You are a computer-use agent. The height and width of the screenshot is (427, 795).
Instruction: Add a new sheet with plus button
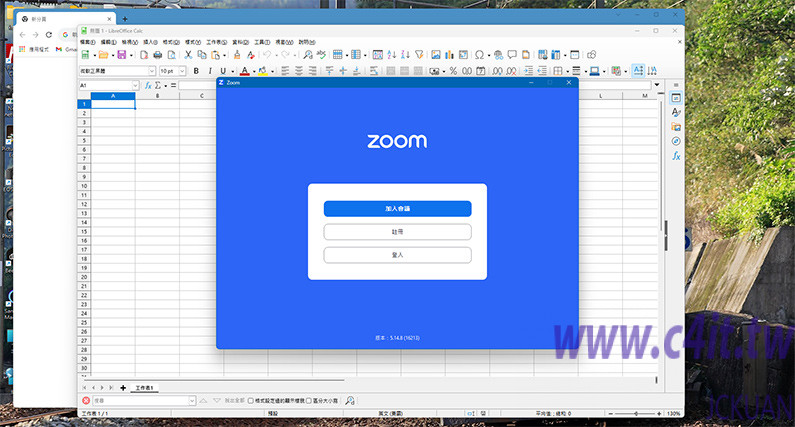click(x=123, y=388)
